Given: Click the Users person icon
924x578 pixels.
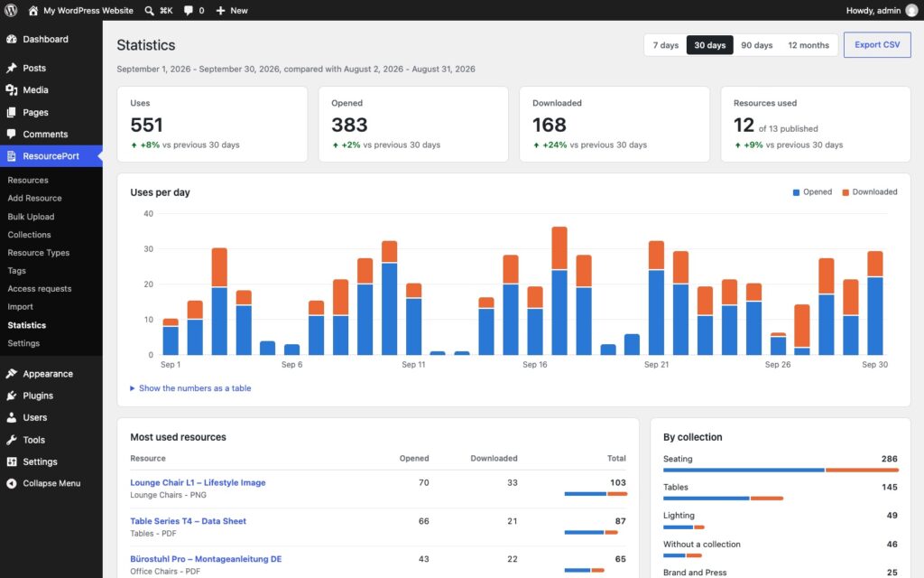Looking at the screenshot, I should (11, 417).
